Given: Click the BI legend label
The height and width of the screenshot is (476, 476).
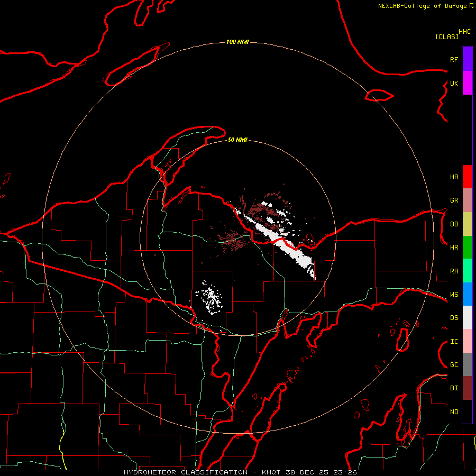Looking at the screenshot, I should pyautogui.click(x=454, y=388).
